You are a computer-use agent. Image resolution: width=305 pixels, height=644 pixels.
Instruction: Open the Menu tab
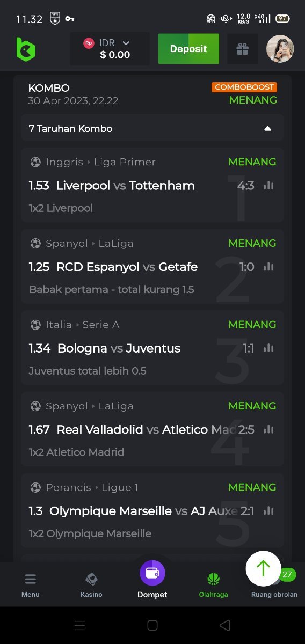click(x=31, y=586)
